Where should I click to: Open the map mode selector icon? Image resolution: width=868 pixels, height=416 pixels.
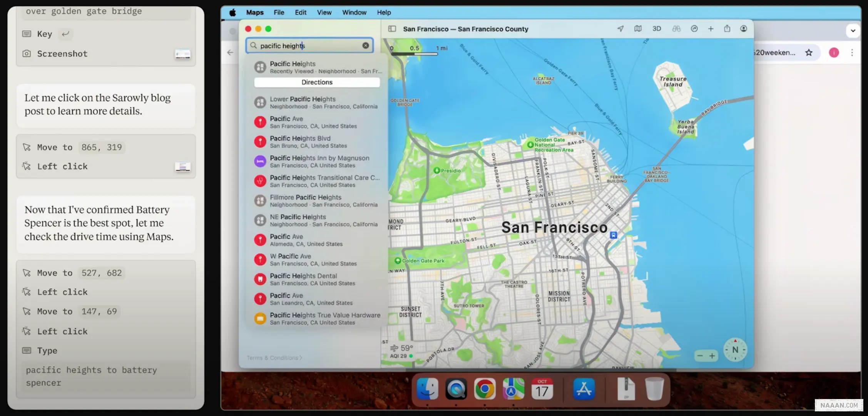tap(638, 29)
